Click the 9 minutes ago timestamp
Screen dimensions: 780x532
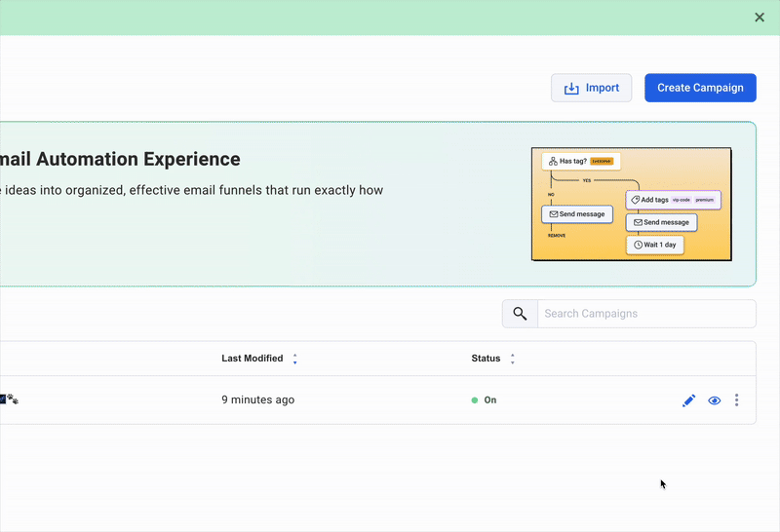tap(257, 400)
